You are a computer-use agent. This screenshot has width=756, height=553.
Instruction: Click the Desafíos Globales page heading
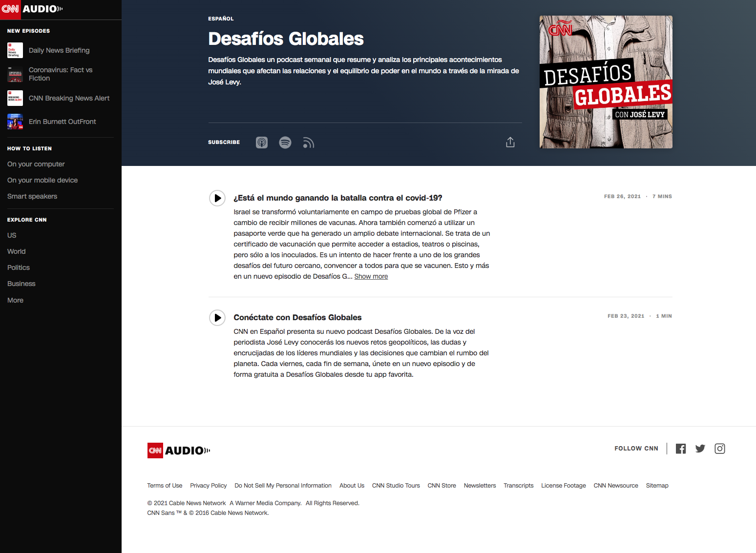[x=286, y=39]
